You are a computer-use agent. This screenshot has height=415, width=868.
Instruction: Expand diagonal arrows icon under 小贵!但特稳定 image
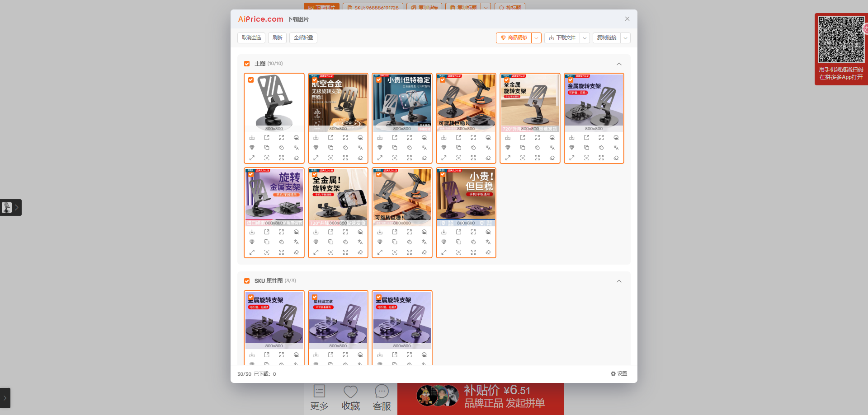point(380,158)
